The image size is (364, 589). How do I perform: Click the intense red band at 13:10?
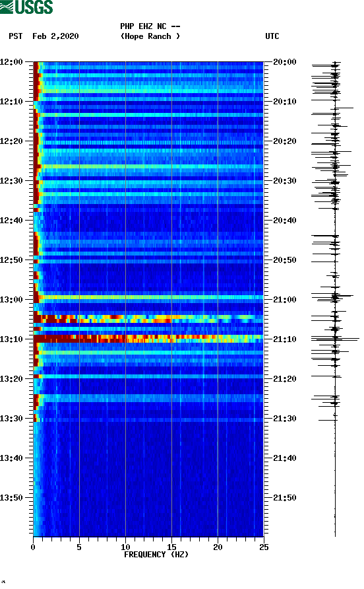pos(148,339)
